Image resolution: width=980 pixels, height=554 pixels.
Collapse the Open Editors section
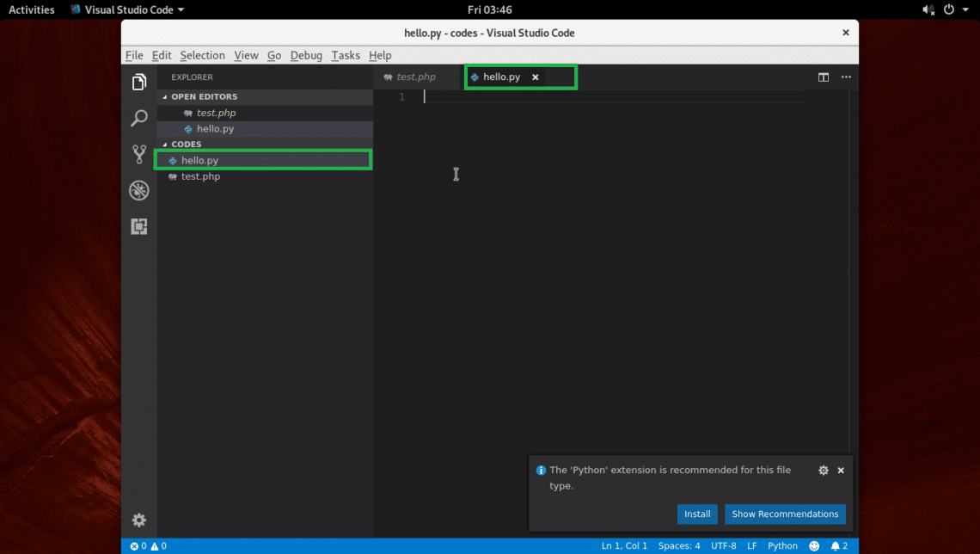pyautogui.click(x=204, y=97)
